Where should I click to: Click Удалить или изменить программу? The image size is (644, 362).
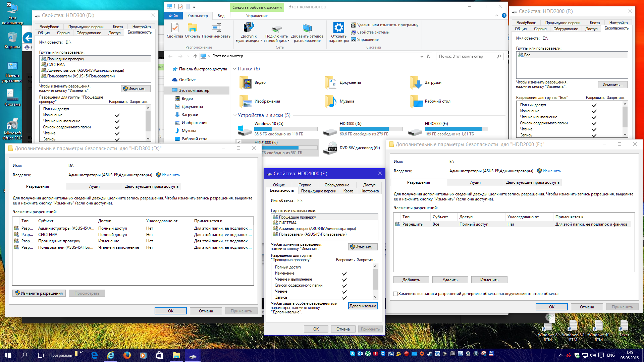385,25
